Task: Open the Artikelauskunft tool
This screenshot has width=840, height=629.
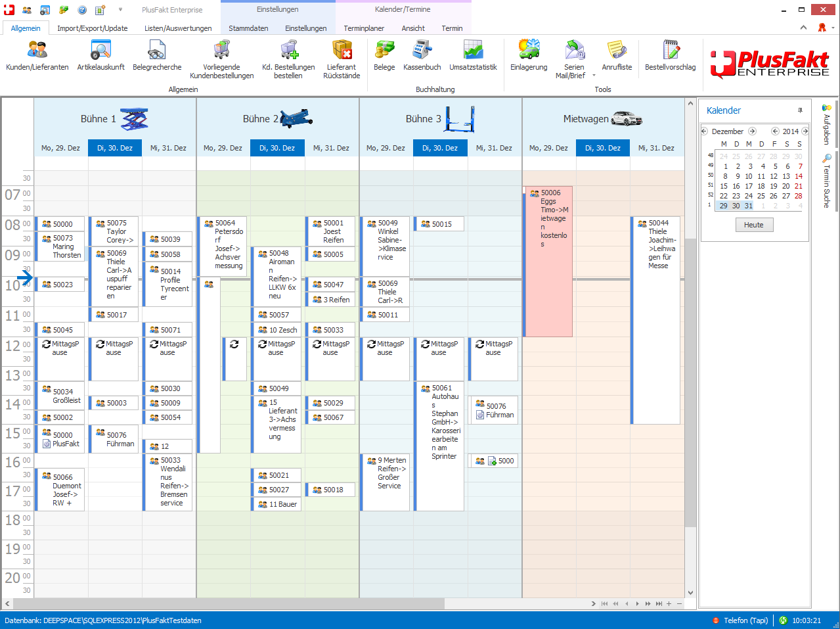Action: 100,56
